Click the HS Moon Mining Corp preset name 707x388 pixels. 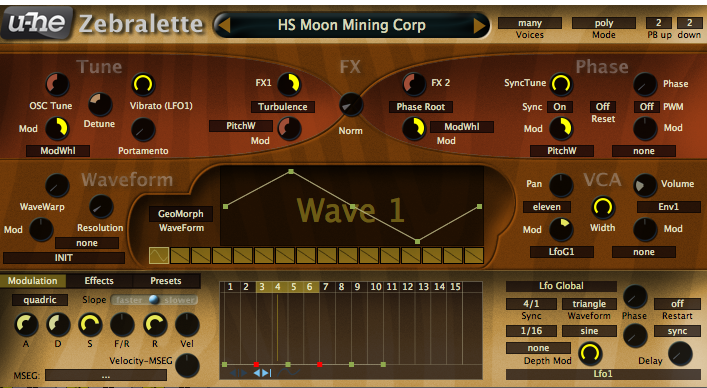click(x=352, y=25)
